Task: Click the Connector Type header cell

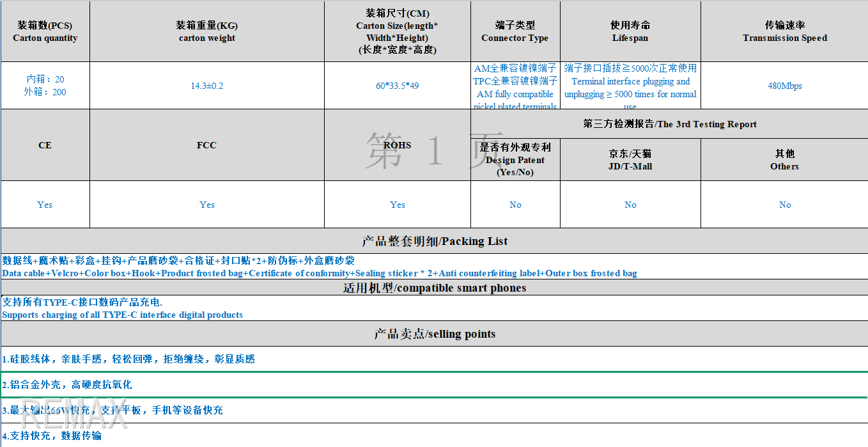Action: 515,32
